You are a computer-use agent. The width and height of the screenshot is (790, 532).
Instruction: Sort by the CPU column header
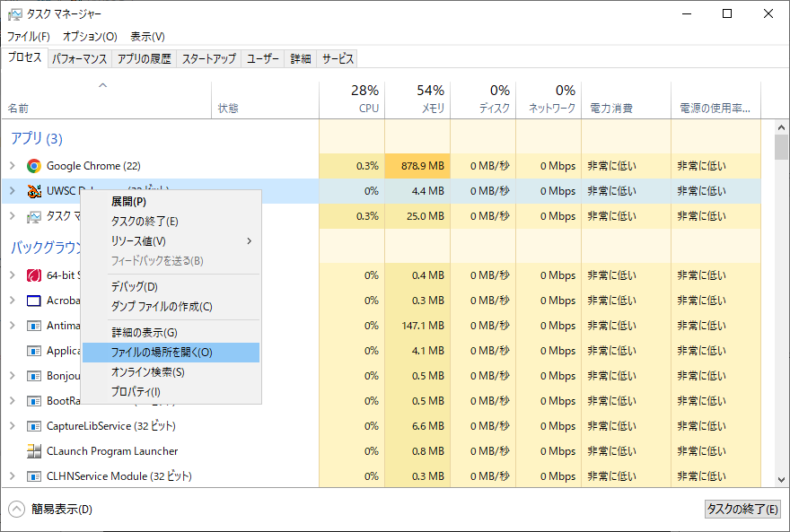pyautogui.click(x=352, y=100)
